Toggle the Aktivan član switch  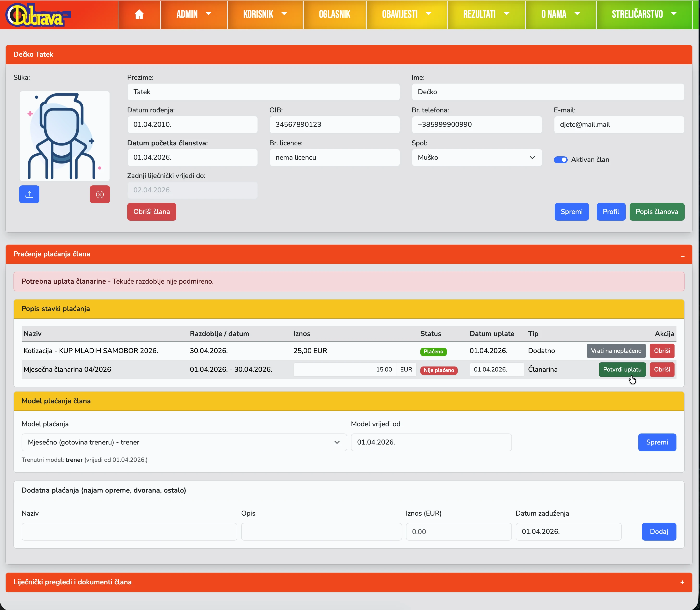(560, 160)
